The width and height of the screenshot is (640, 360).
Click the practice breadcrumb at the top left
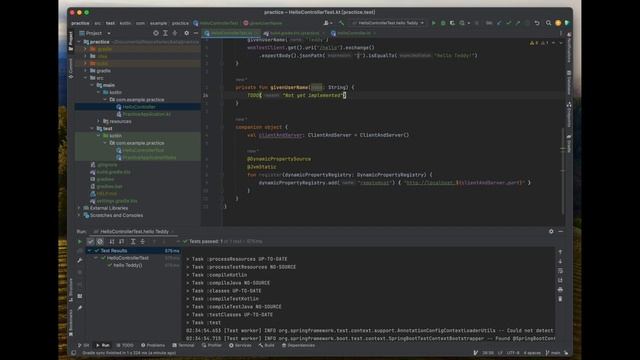click(x=80, y=23)
